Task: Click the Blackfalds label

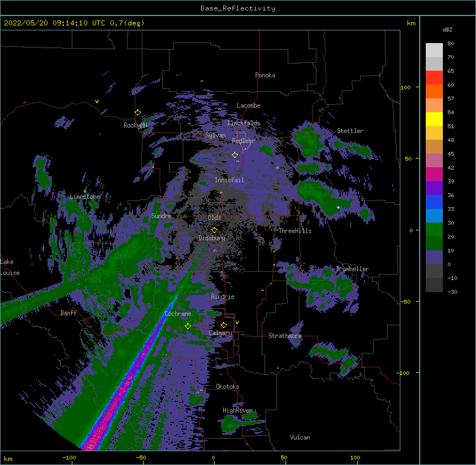Action: click(x=244, y=123)
